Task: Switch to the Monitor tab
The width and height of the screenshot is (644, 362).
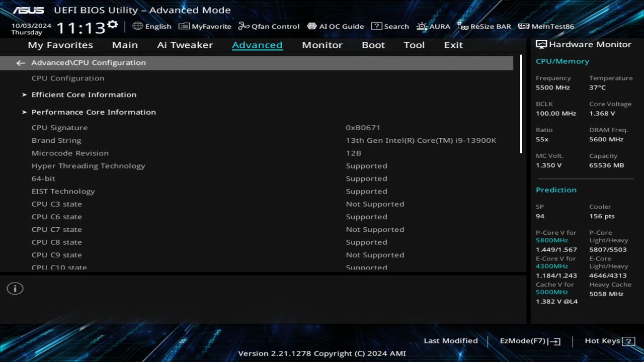Action: point(322,45)
